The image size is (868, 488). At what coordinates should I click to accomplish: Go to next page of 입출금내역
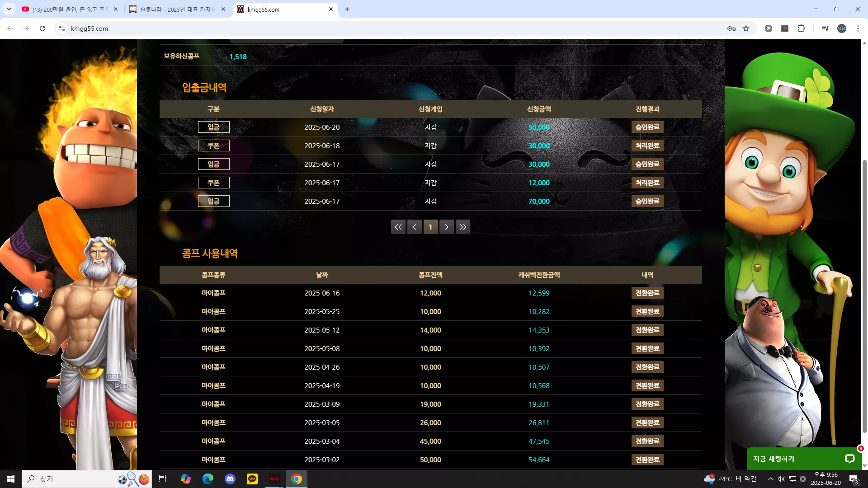[447, 227]
